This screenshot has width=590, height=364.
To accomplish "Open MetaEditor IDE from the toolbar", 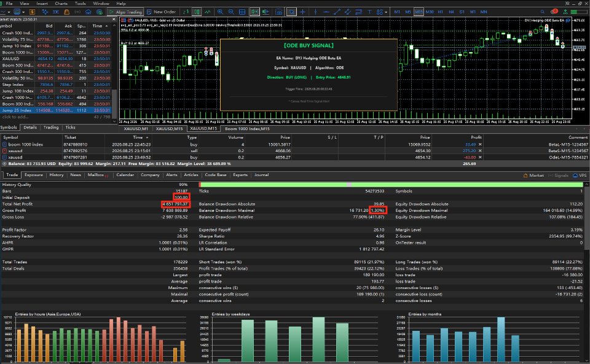I will click(x=56, y=12).
